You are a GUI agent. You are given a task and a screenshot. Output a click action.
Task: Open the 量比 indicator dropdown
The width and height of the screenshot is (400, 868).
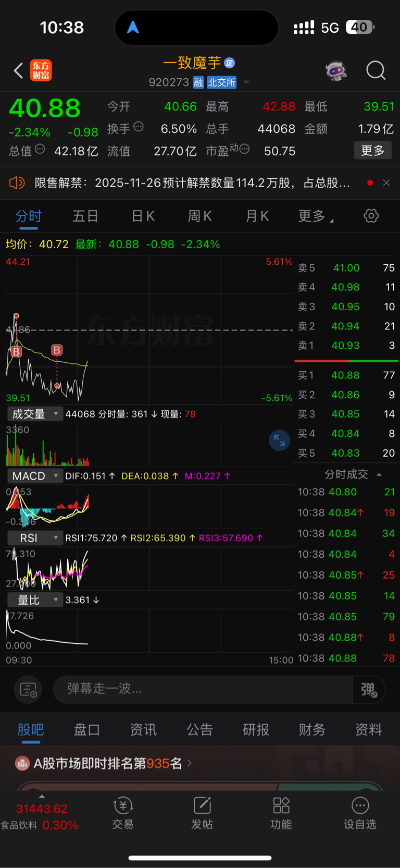click(35, 600)
